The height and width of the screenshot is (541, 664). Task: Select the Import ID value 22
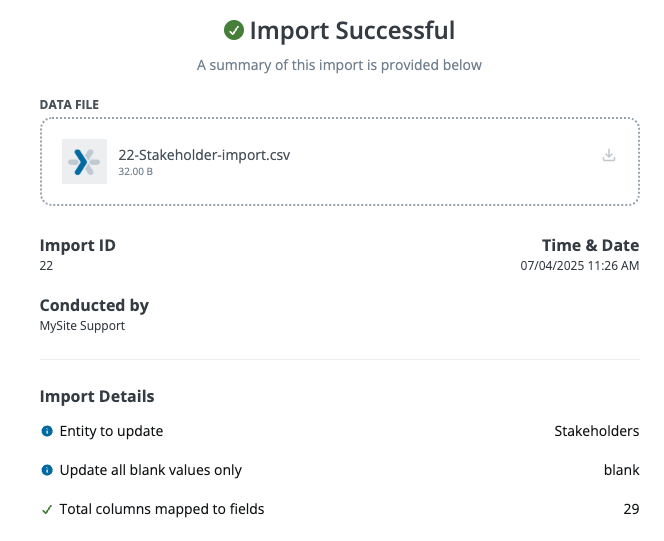[x=46, y=265]
